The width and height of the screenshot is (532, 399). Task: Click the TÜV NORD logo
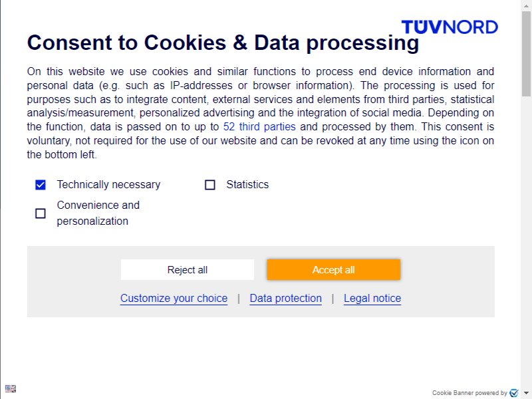coord(450,27)
